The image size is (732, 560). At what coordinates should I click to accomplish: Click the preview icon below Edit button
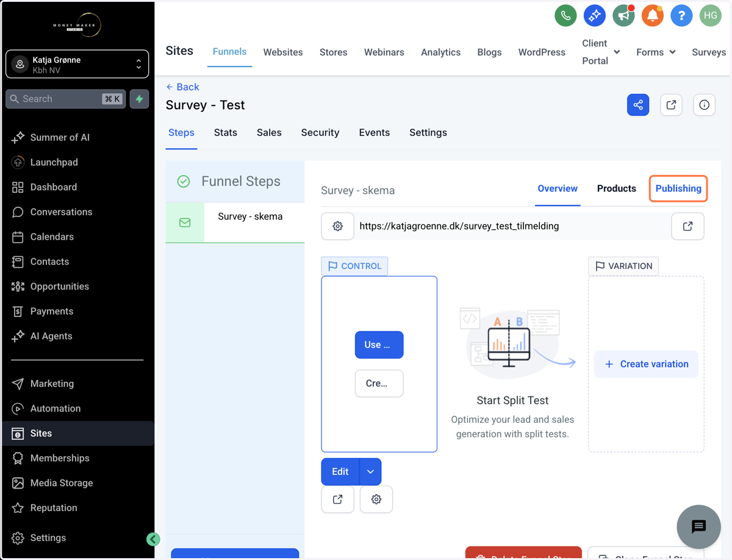click(337, 499)
